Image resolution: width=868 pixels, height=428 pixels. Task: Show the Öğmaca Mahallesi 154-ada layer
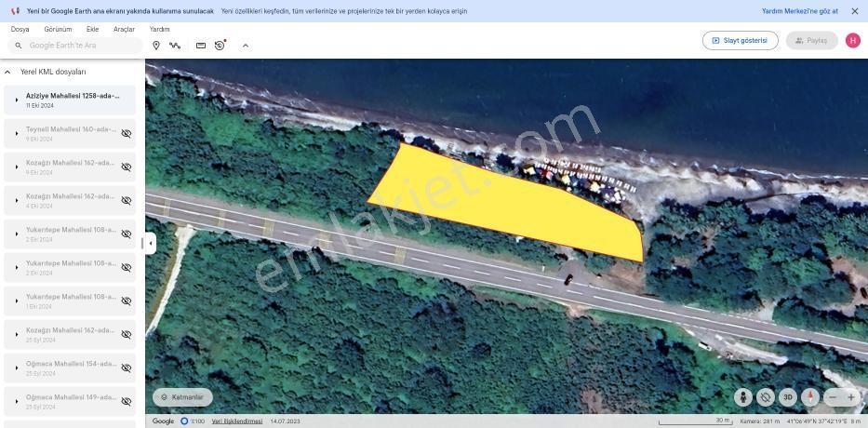tap(127, 368)
